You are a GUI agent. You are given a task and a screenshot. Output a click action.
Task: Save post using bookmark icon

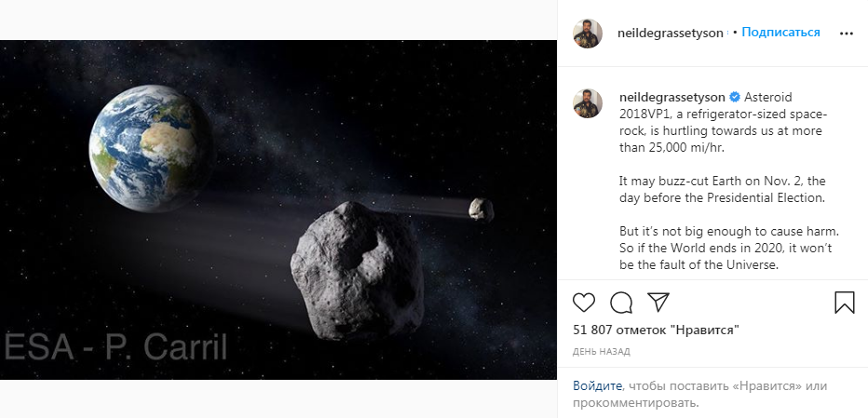pyautogui.click(x=844, y=303)
